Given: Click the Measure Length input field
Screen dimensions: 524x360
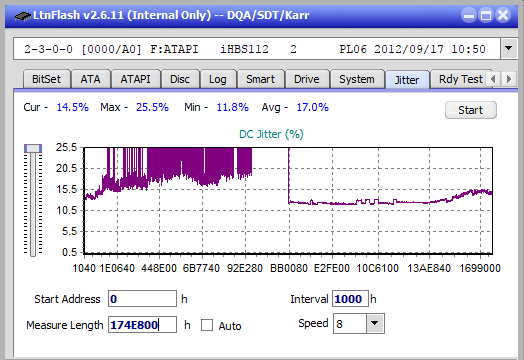Looking at the screenshot, I should (x=142, y=325).
